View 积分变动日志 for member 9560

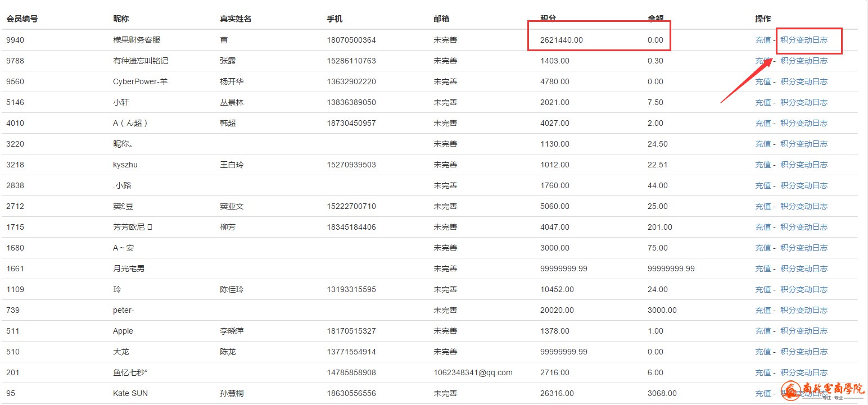click(x=804, y=81)
